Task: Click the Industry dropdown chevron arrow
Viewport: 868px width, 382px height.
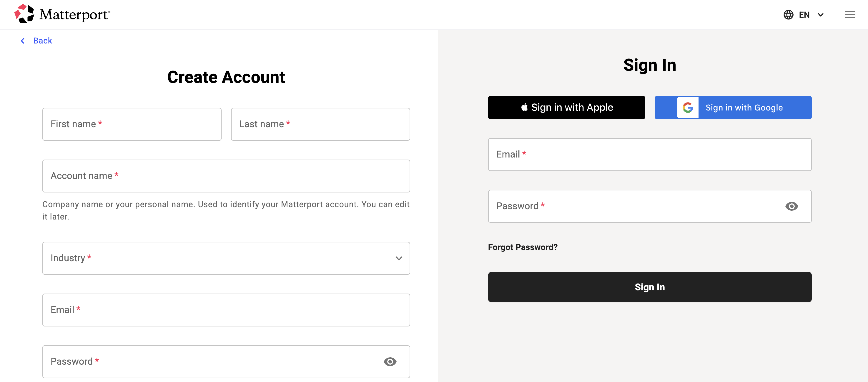Action: pyautogui.click(x=399, y=258)
